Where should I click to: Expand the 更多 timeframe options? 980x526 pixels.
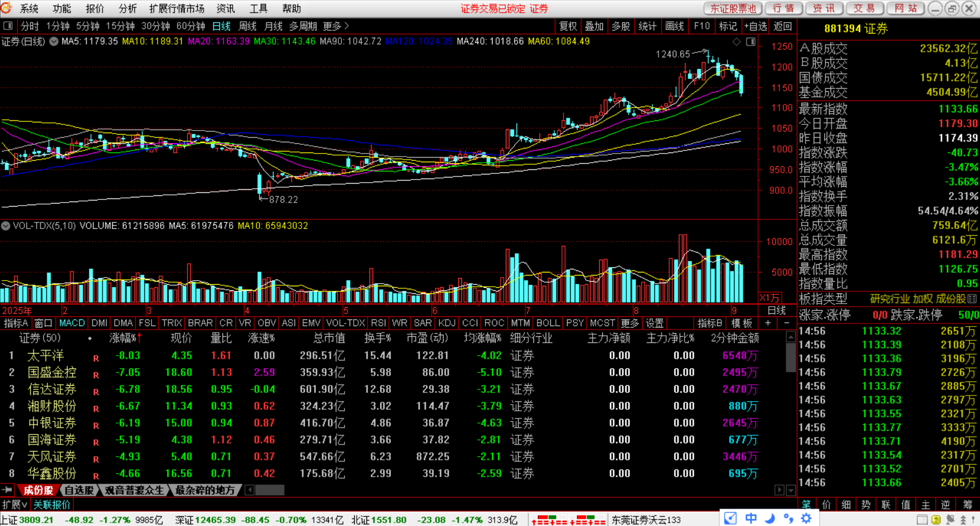[335, 26]
